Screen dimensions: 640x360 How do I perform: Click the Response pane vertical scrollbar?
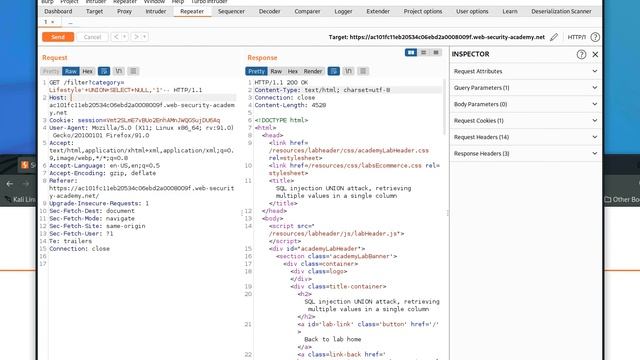pyautogui.click(x=444, y=107)
